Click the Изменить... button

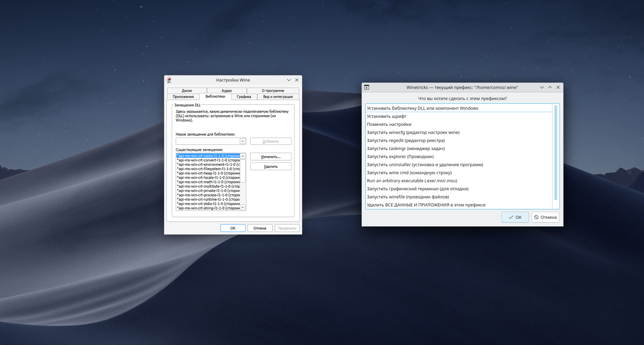[271, 157]
